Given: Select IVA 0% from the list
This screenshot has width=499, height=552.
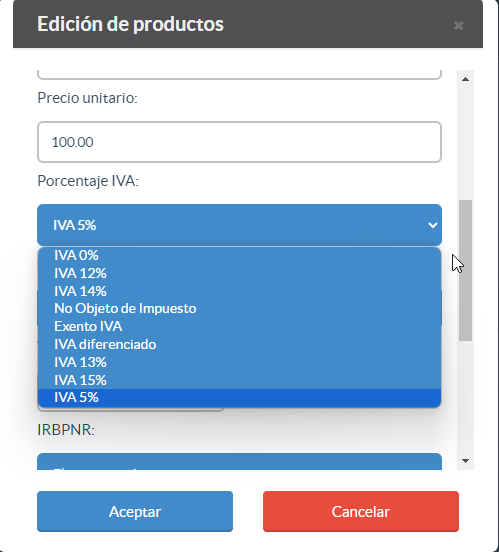Looking at the screenshot, I should click(239, 255).
